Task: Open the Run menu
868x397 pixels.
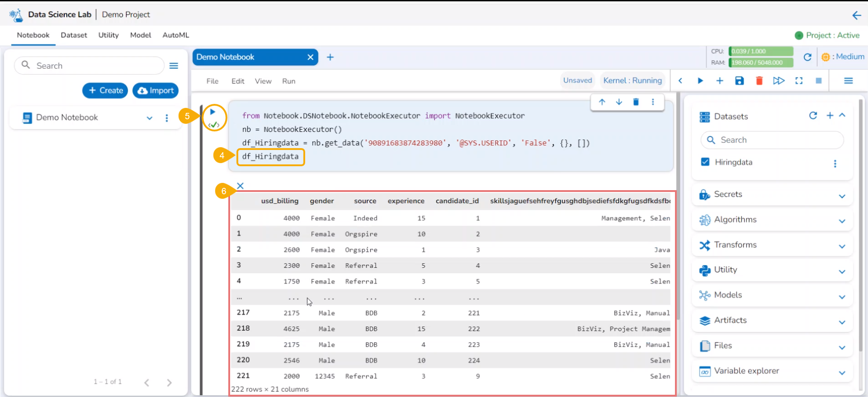Action: click(288, 81)
